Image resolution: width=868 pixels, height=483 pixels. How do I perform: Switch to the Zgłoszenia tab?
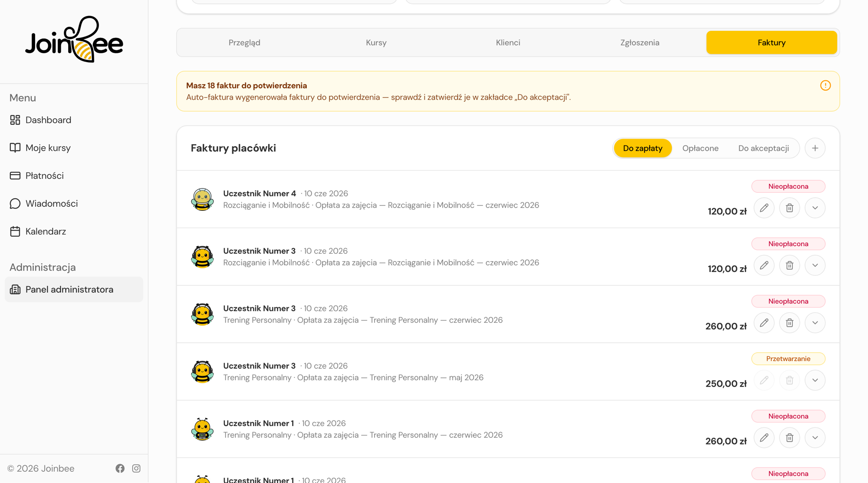pyautogui.click(x=640, y=43)
